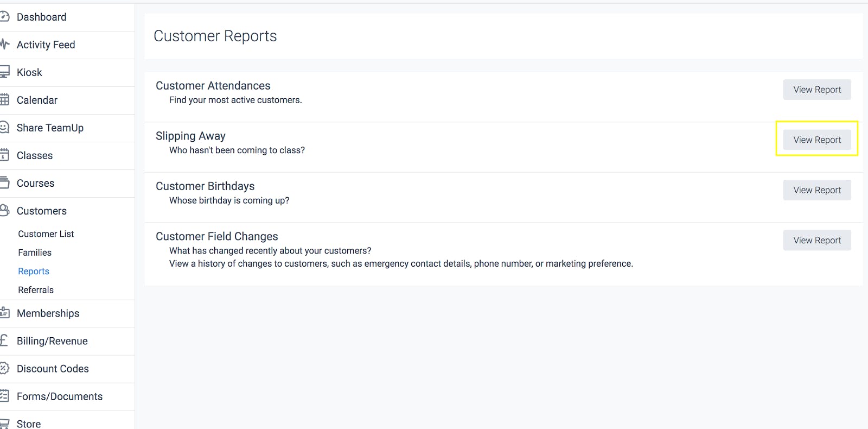Select the Reports submenu link
The image size is (868, 429).
pos(34,272)
